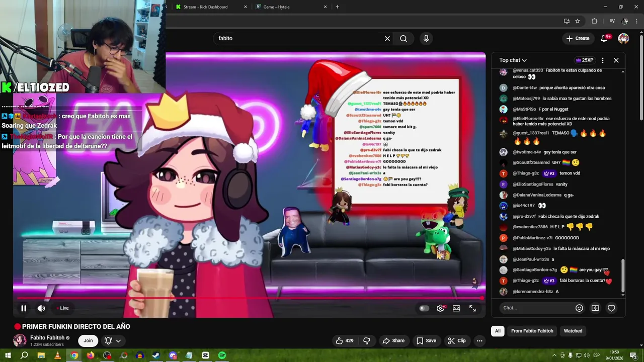Open the YouTube account avatar menu

point(623,38)
